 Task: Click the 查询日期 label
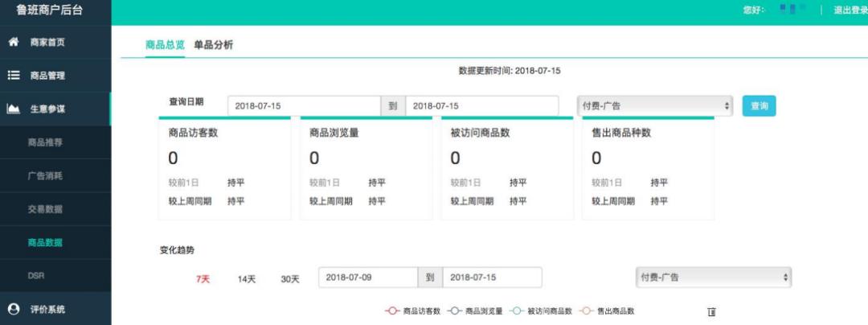pyautogui.click(x=186, y=102)
